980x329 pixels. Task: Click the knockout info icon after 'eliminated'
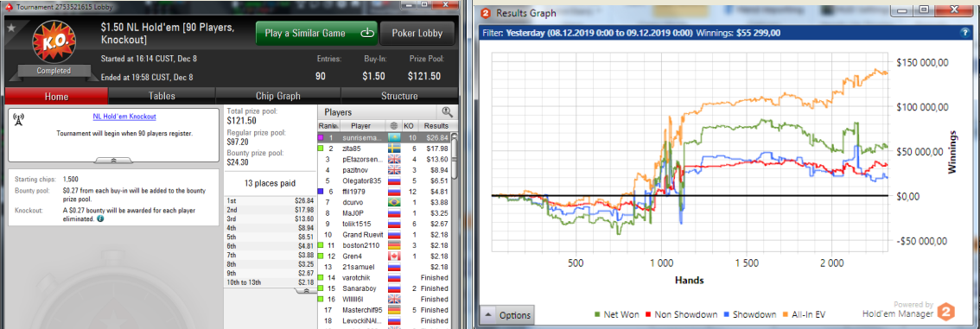[x=100, y=219]
